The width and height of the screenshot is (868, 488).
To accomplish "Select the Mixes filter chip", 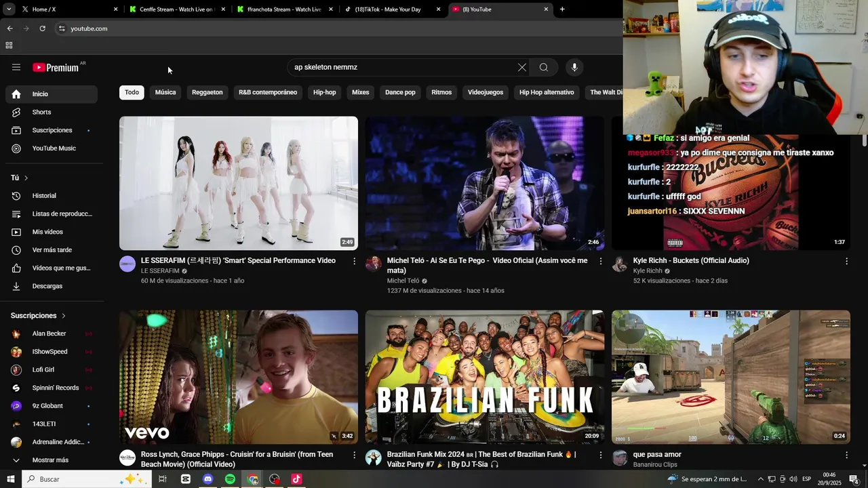I will tap(361, 92).
